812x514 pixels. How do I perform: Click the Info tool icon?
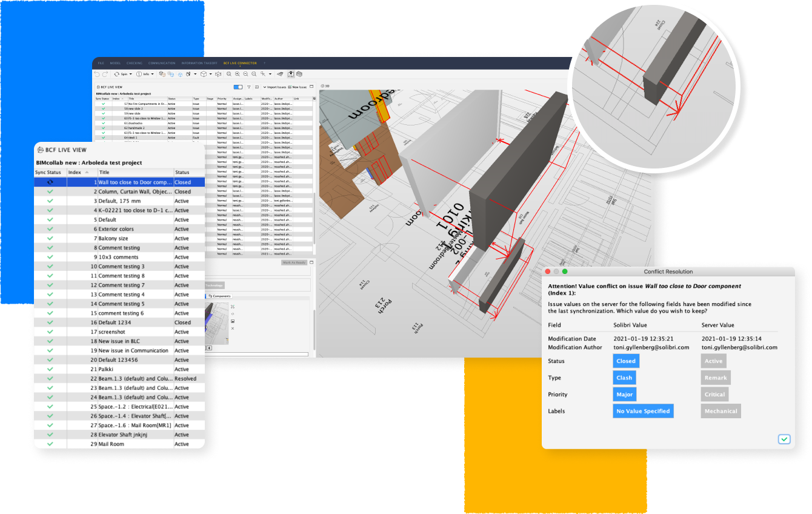pyautogui.click(x=139, y=74)
